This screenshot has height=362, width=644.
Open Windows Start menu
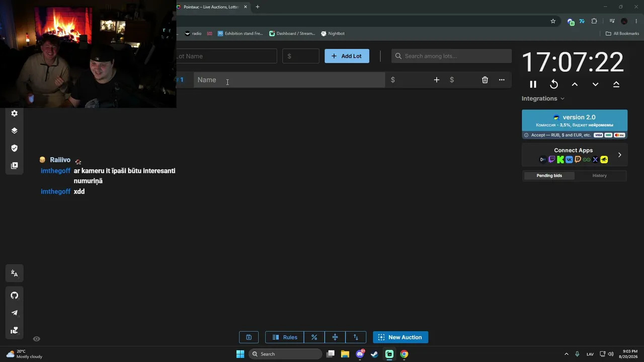[240, 354]
